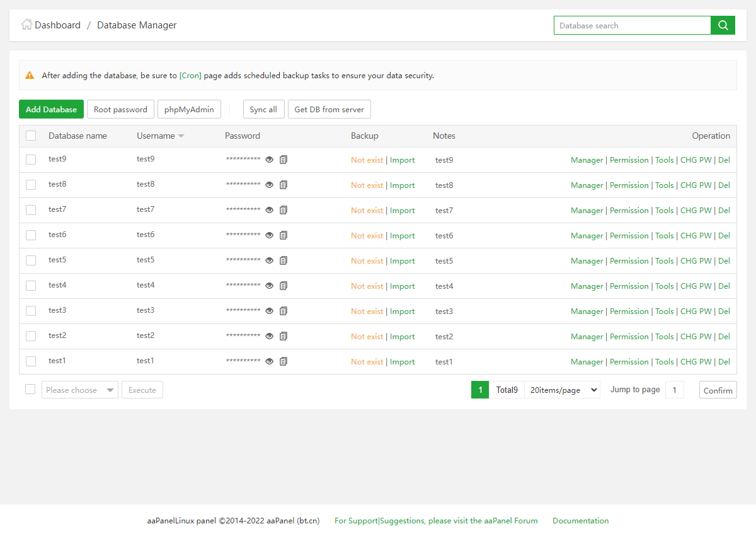Viewport: 756px width, 536px height.
Task: Focus the Database search input field
Action: (x=632, y=25)
